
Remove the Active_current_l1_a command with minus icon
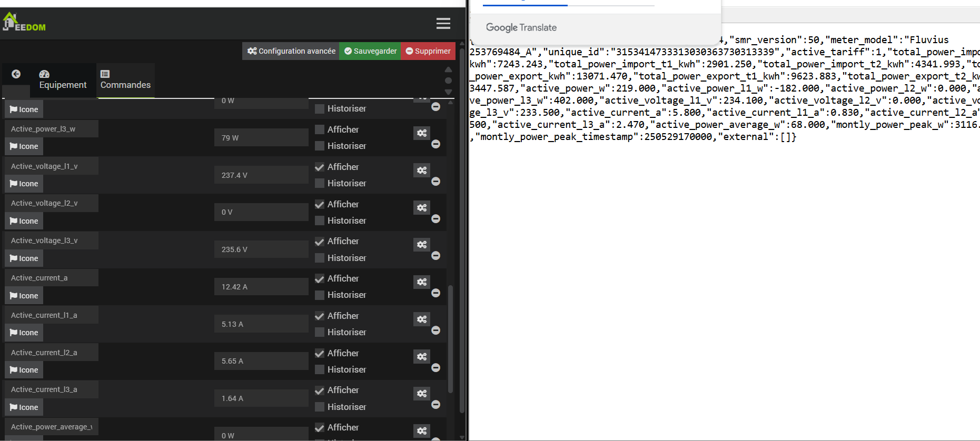coord(435,330)
